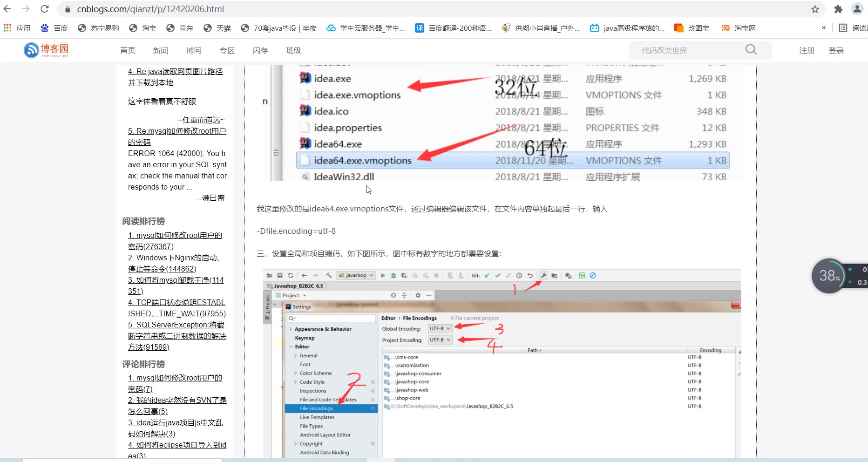Open the 闪存 nav item
The image size is (868, 462).
(260, 50)
